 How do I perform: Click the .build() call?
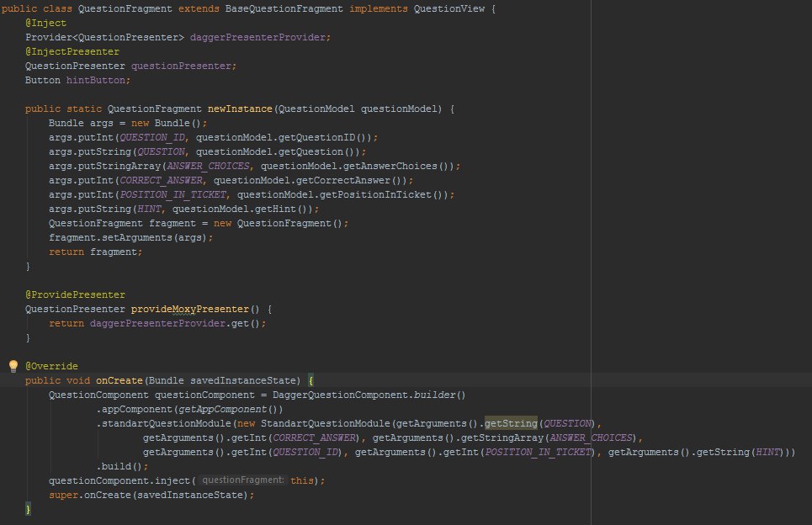point(119,466)
